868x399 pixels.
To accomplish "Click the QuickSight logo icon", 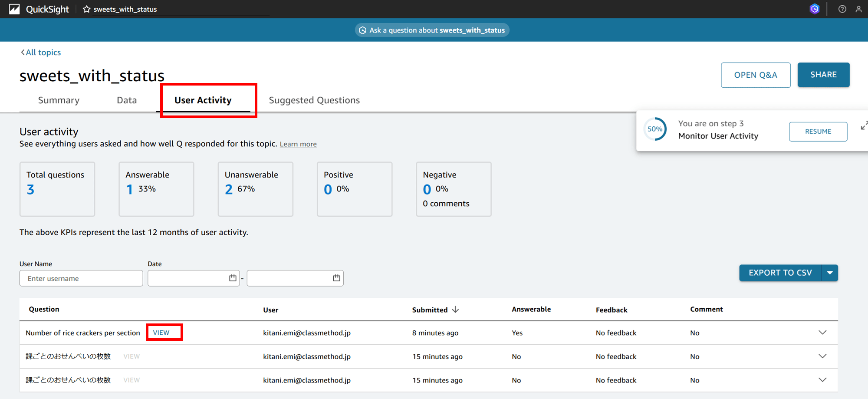I will [x=14, y=9].
